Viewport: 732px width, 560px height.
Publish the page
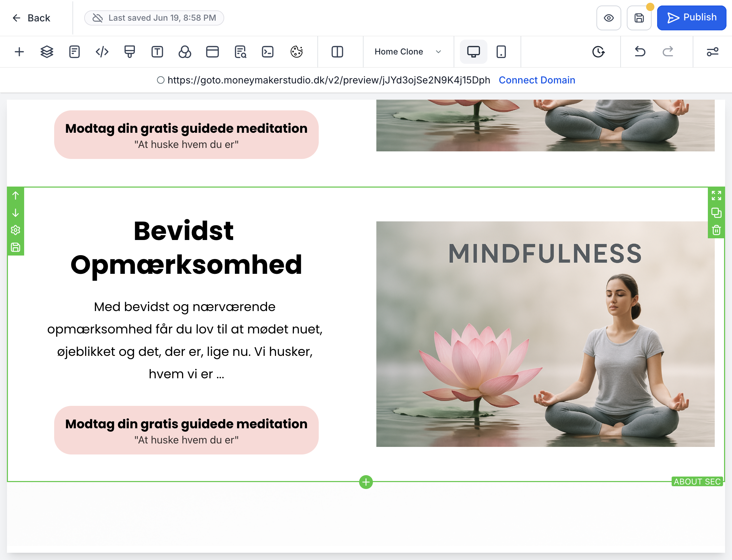tap(692, 18)
